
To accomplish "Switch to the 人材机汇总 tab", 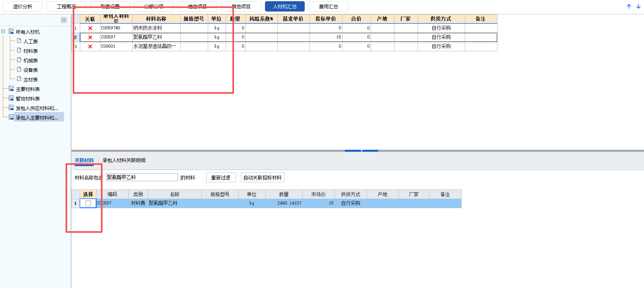I will tap(285, 6).
